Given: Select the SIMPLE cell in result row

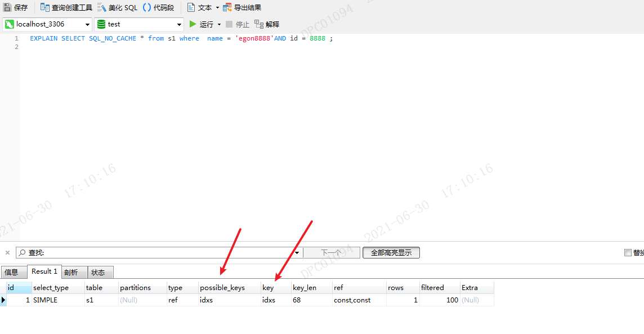Looking at the screenshot, I should click(x=58, y=300).
